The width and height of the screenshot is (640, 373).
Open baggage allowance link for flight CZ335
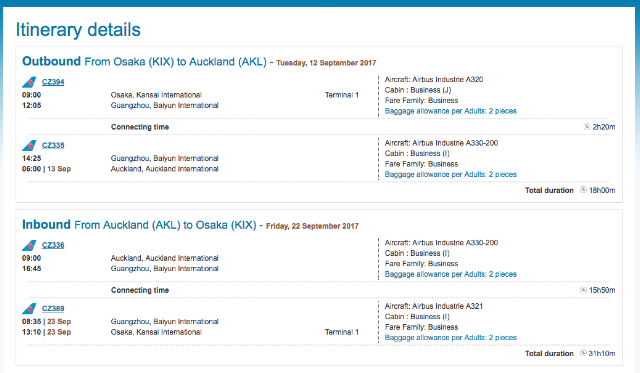tap(450, 174)
